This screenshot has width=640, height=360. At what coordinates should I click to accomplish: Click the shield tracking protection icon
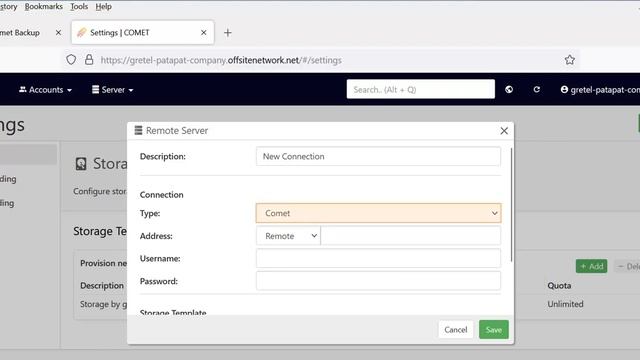point(71,60)
